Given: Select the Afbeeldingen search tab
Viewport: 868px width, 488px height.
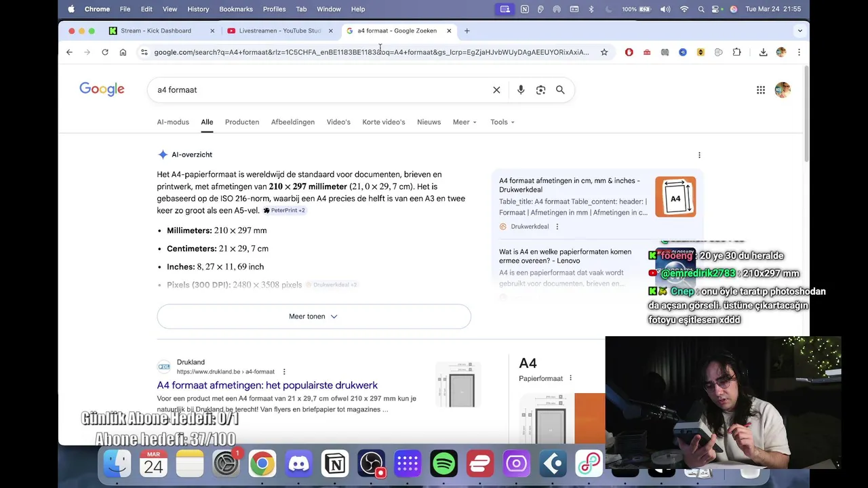Looking at the screenshot, I should 293,122.
